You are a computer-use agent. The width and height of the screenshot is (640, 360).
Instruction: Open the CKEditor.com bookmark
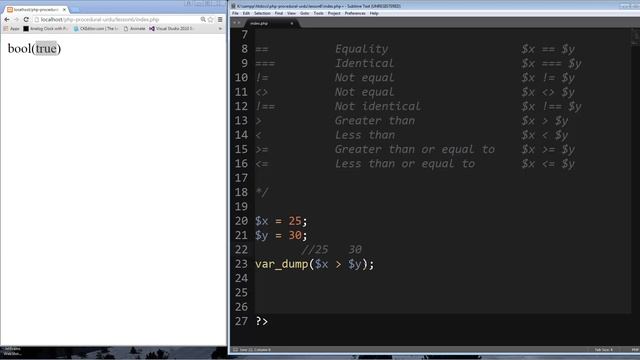(96, 29)
